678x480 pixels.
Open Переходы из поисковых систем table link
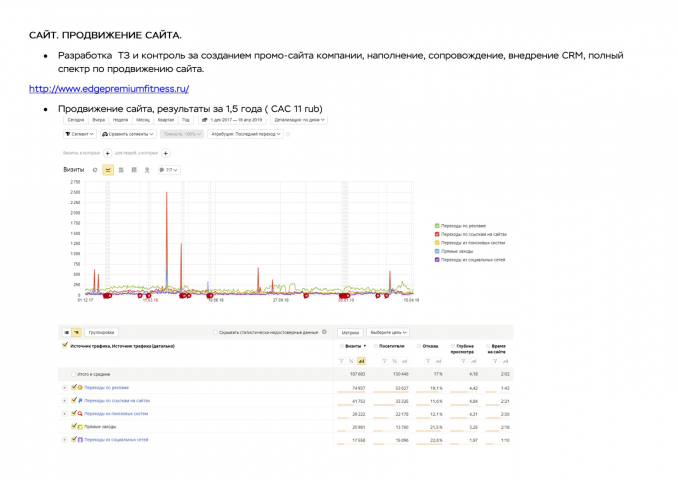point(116,414)
